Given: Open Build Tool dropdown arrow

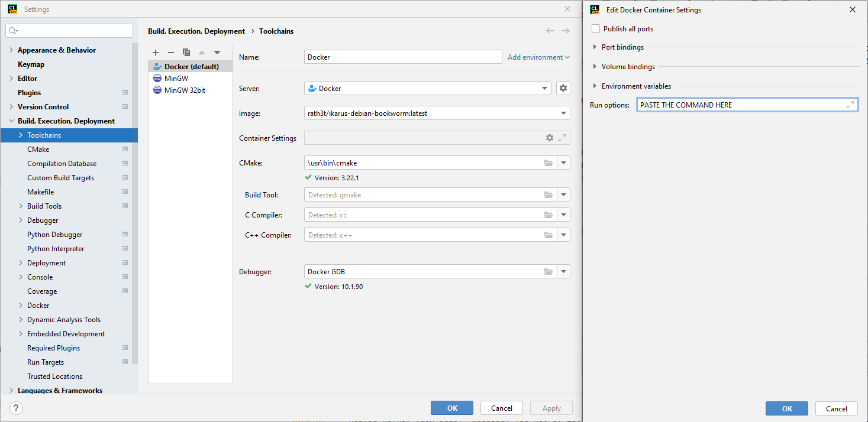Looking at the screenshot, I should pos(564,194).
